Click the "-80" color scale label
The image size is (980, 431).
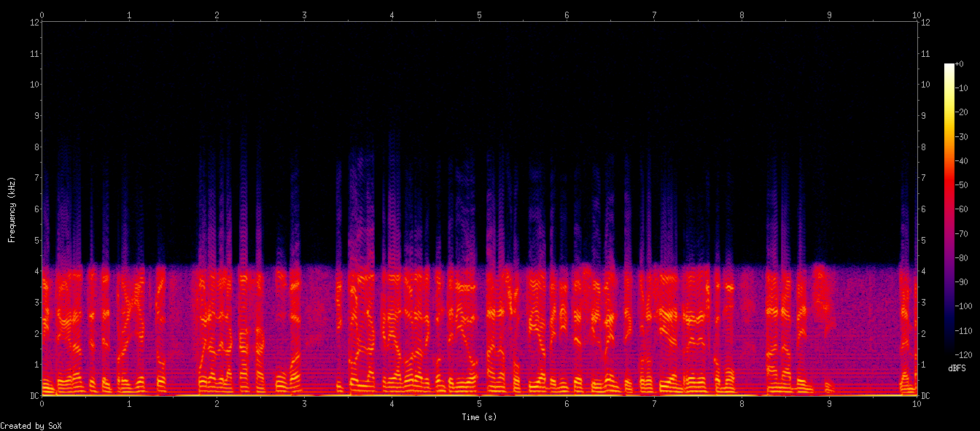coord(961,257)
